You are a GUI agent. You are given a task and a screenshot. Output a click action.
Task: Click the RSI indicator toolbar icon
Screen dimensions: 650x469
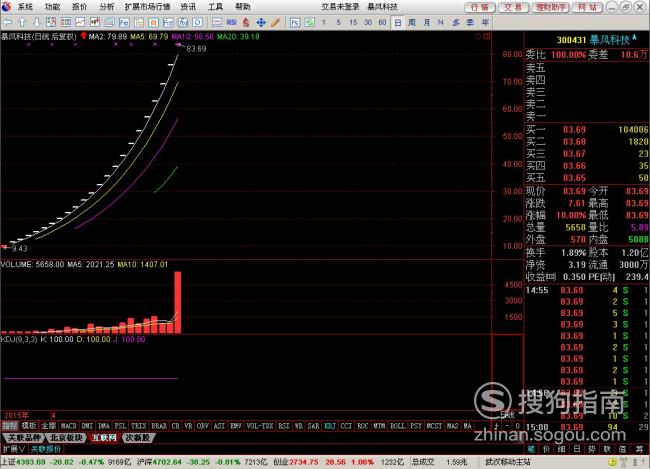point(231,22)
